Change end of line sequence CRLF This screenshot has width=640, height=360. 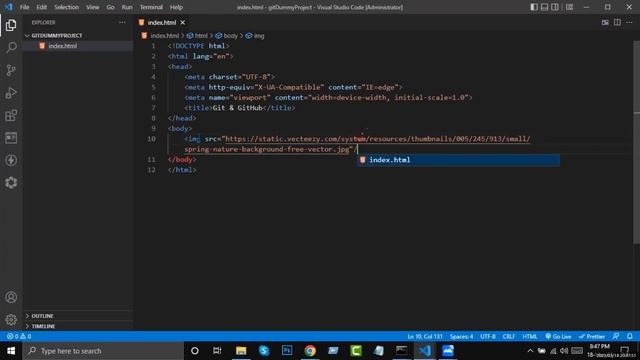(509, 336)
